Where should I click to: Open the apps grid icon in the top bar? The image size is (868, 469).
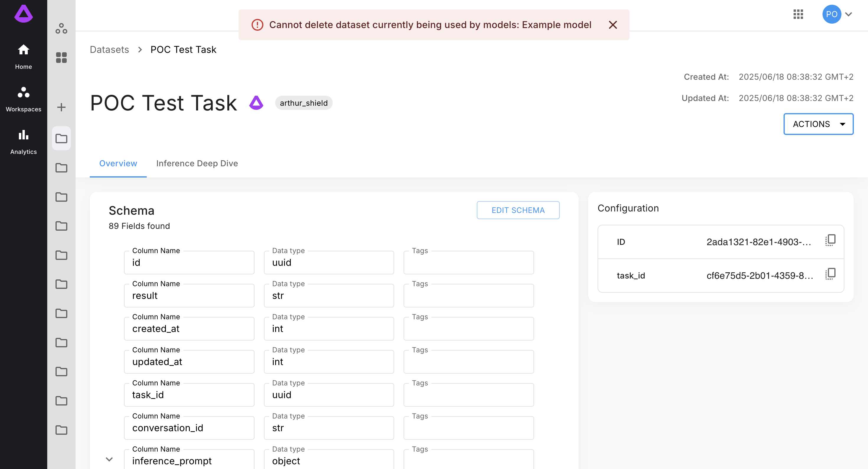pos(798,14)
